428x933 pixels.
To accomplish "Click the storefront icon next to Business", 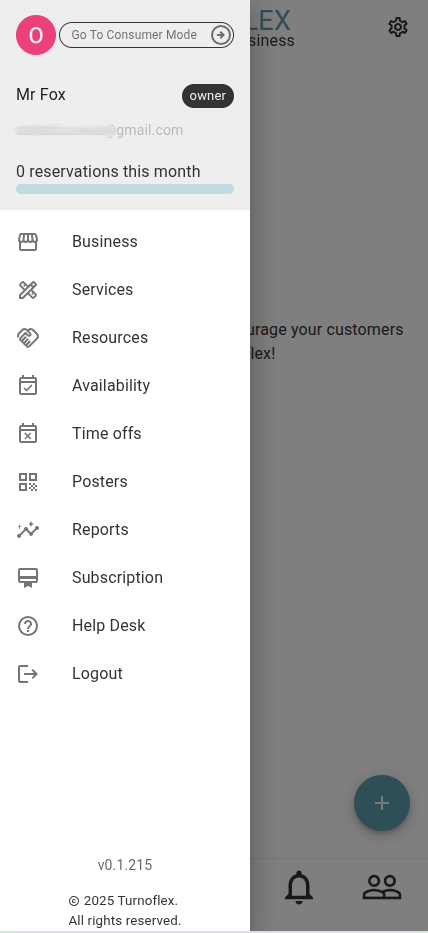I will (x=28, y=242).
